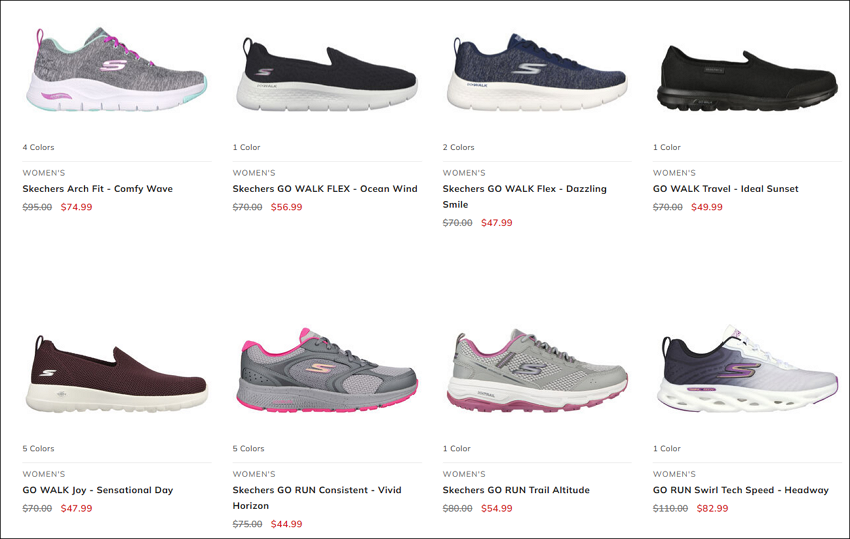
Task: Click the $82.99 sale price for Swirl Tech
Action: [x=712, y=508]
